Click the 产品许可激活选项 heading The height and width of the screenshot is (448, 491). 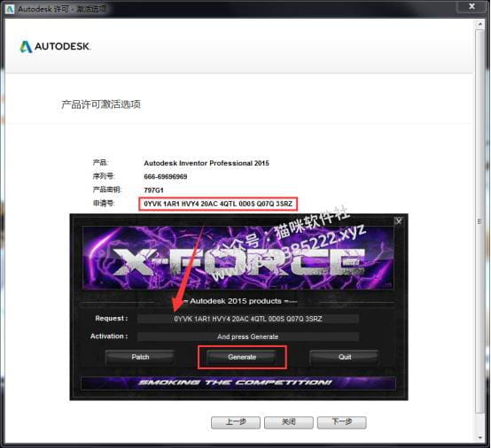[101, 104]
